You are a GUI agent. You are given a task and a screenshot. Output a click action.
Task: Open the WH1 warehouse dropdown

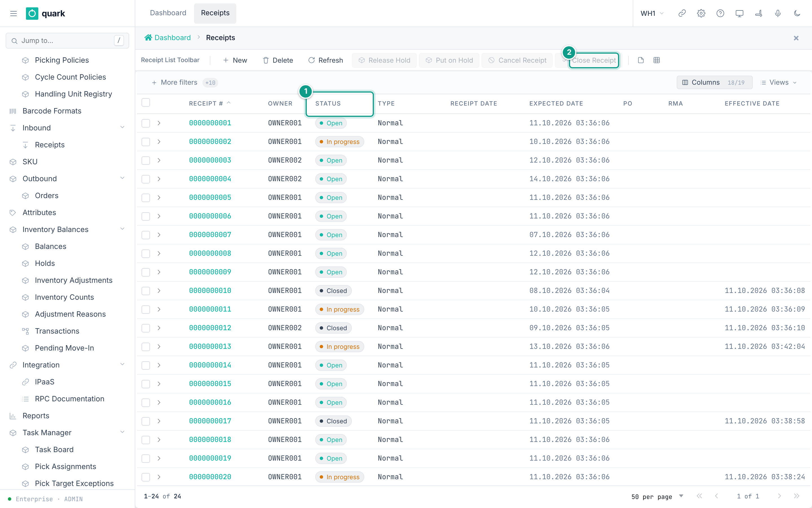[x=652, y=14]
